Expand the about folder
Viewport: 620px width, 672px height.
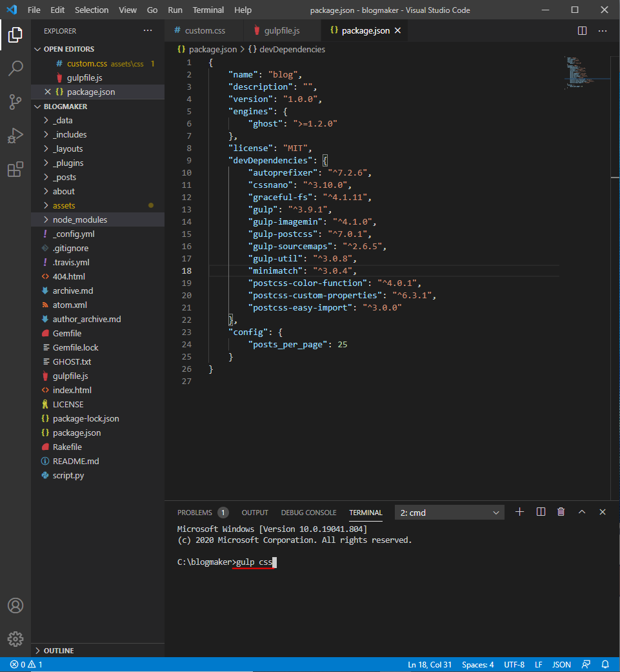pos(97,191)
